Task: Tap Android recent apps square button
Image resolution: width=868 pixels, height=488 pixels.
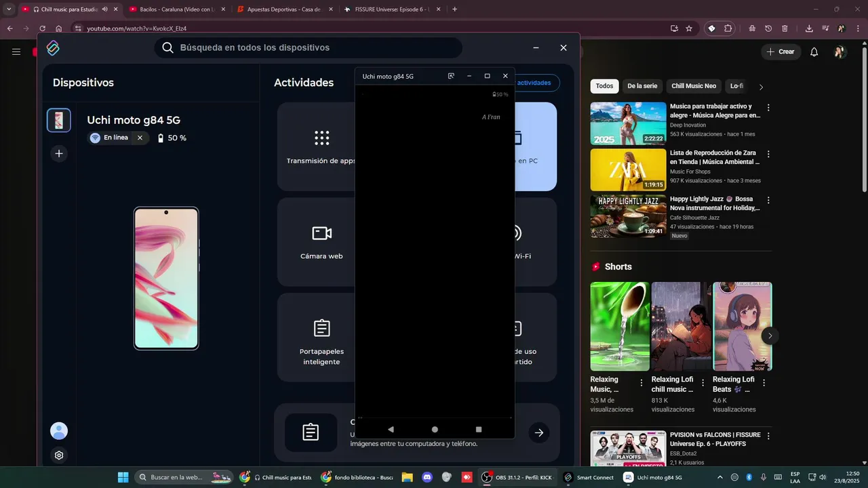Action: click(479, 429)
